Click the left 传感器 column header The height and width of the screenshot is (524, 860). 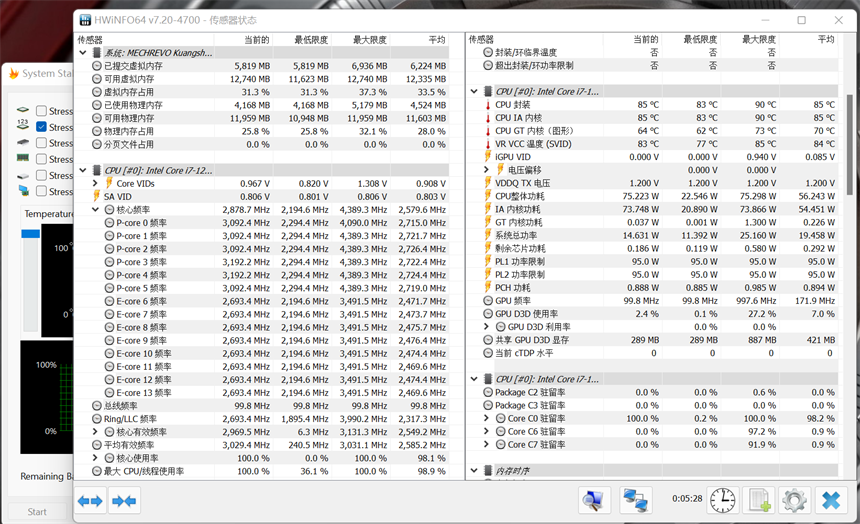coord(144,40)
